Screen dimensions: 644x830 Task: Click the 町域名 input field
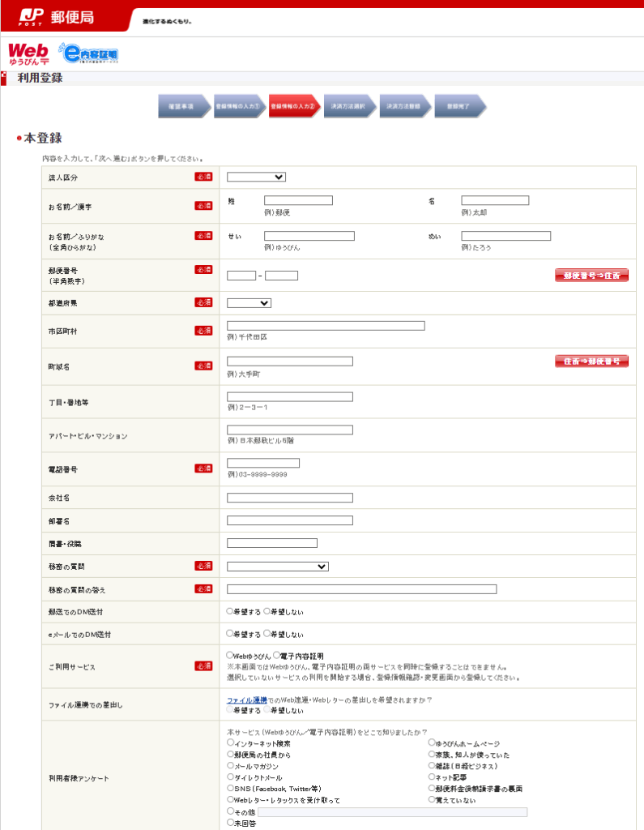click(x=290, y=362)
